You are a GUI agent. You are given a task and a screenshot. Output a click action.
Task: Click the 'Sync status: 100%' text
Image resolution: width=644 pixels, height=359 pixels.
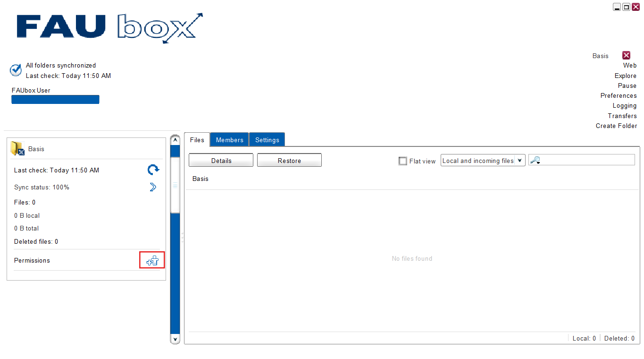(42, 187)
